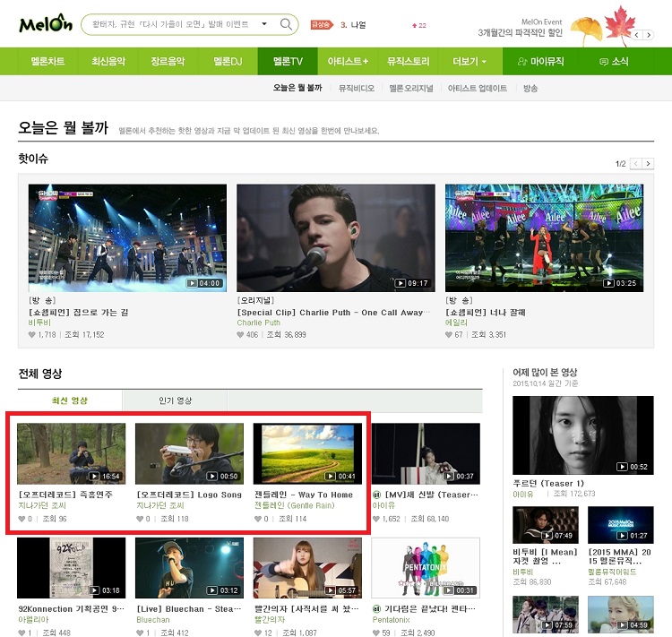Play 쇼챔피언 너나 잘해 Ailee thumbnail

(544, 238)
